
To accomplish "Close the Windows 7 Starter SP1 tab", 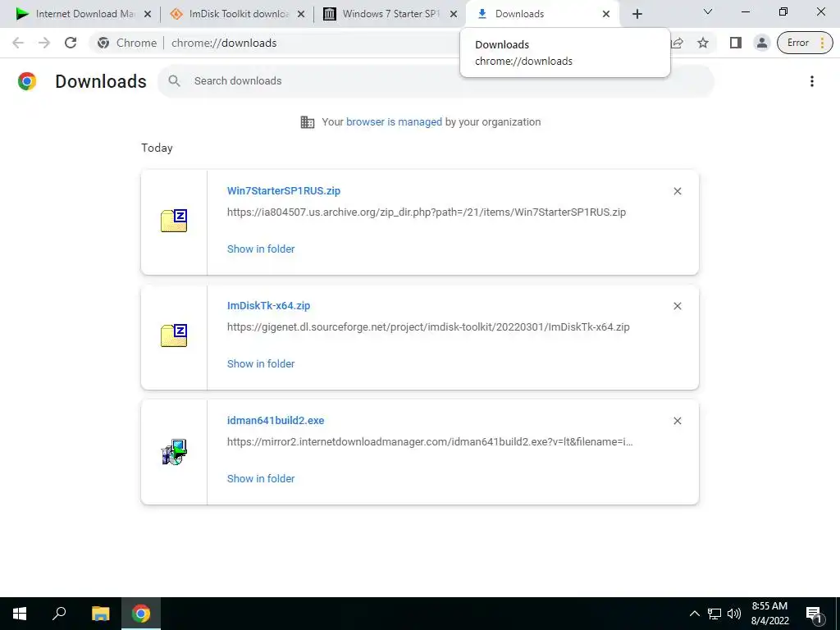I will (454, 15).
